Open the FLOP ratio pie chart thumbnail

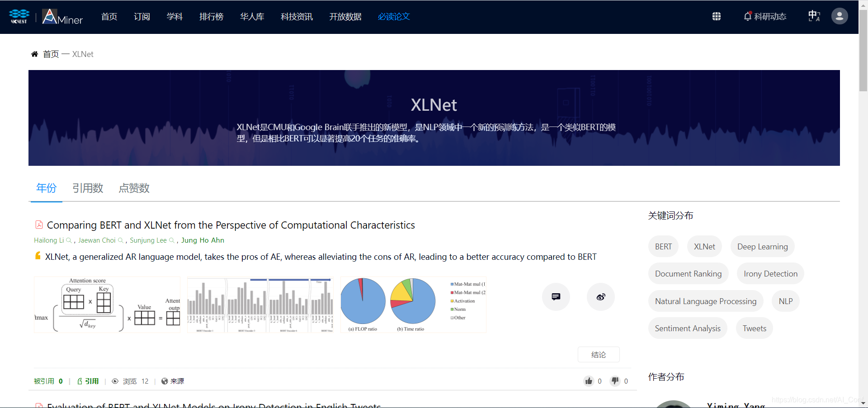point(413,305)
